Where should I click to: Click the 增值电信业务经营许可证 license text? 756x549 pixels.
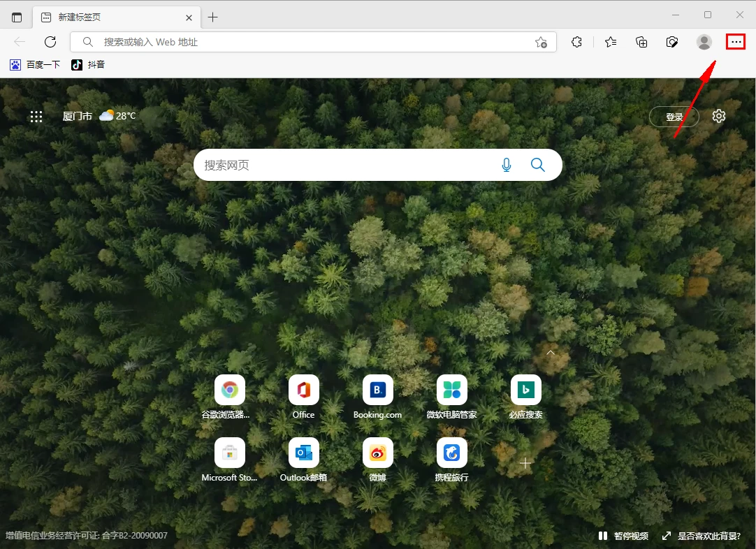87,536
